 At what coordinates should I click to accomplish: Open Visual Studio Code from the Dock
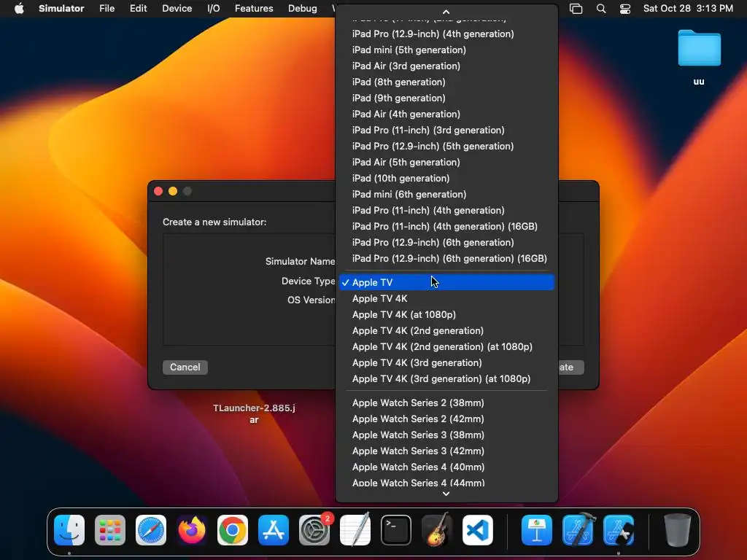478,530
